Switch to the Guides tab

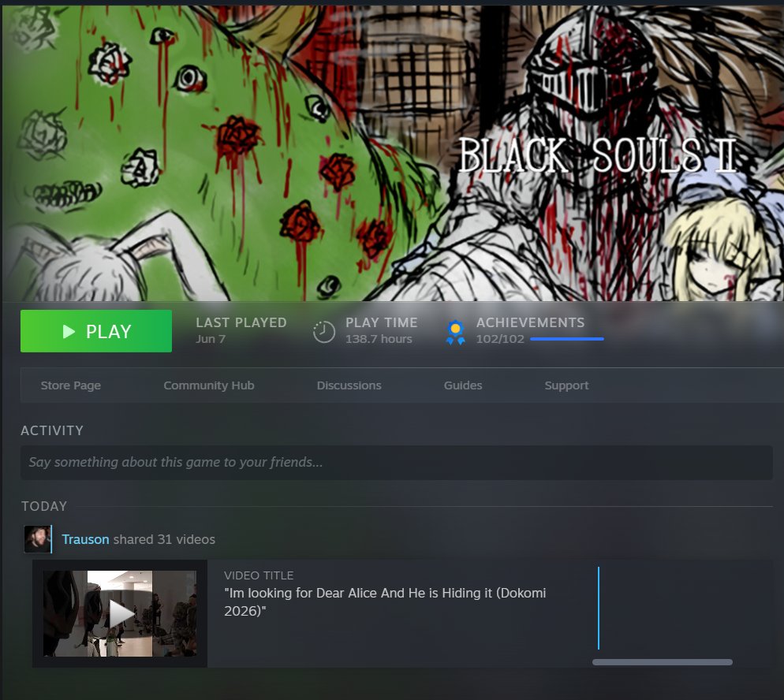point(463,385)
